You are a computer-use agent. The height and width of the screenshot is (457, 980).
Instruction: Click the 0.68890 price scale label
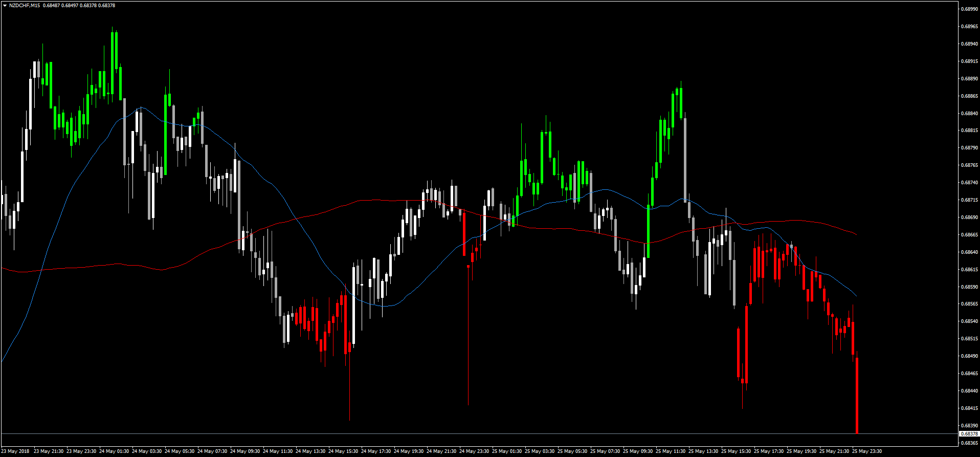pyautogui.click(x=969, y=79)
